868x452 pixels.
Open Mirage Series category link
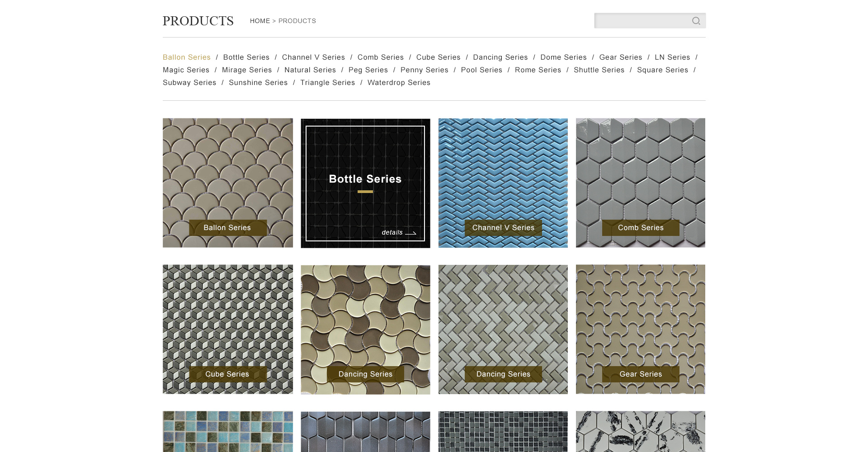247,70
